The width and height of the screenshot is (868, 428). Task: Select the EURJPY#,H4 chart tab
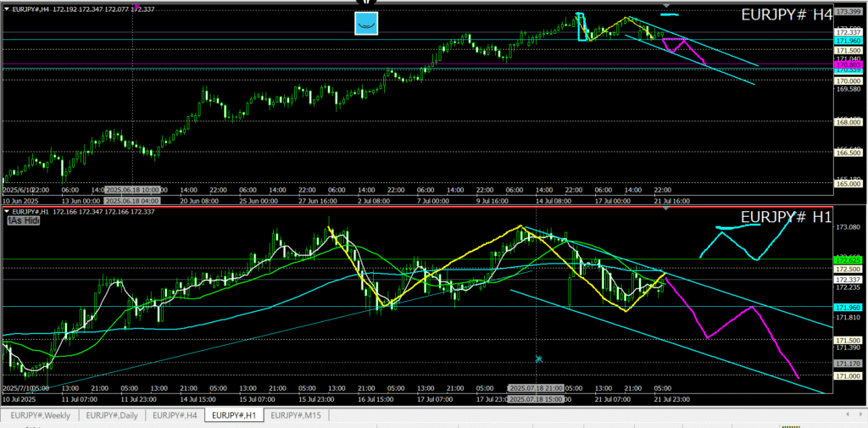(177, 415)
